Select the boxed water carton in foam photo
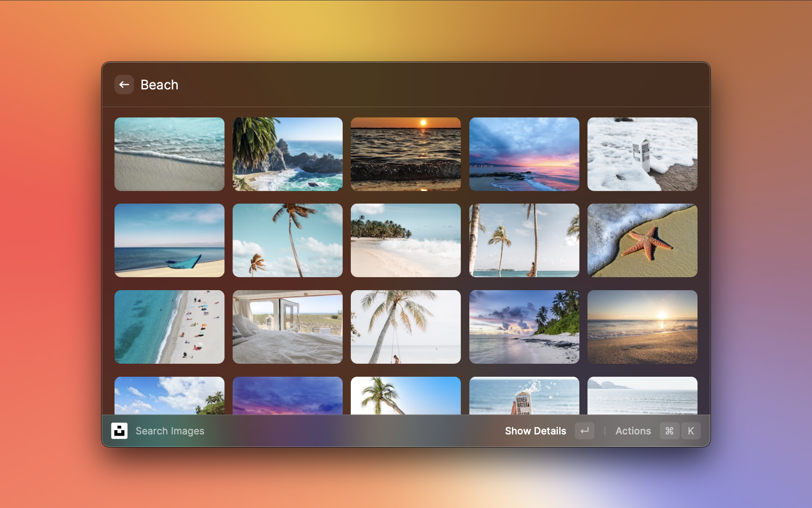Viewport: 812px width, 508px height. pos(642,154)
